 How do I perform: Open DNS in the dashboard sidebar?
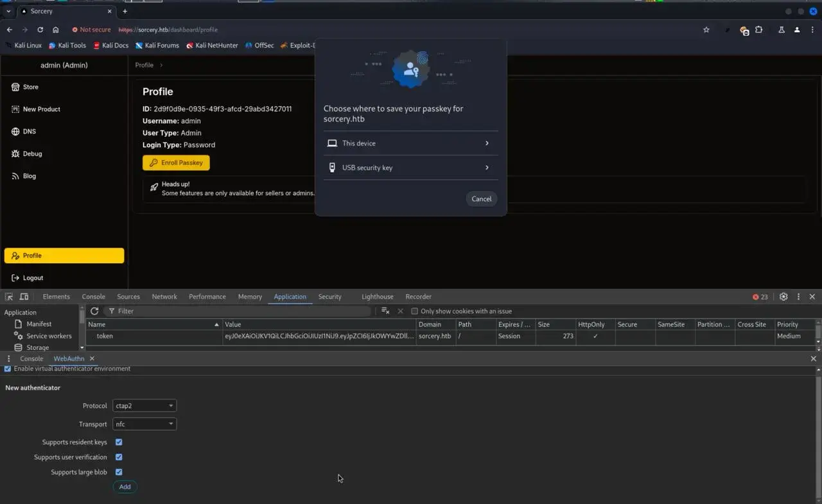tap(29, 132)
